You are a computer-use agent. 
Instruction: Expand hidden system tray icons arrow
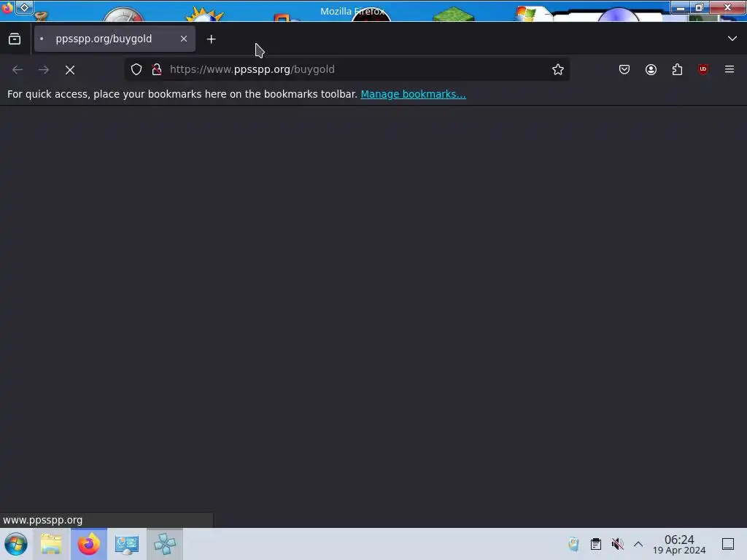pyautogui.click(x=638, y=544)
